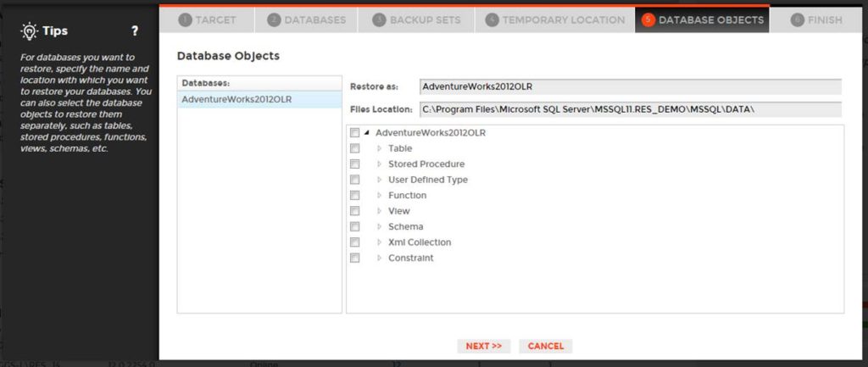Click the CANCEL button
868x367 pixels.
click(x=545, y=346)
